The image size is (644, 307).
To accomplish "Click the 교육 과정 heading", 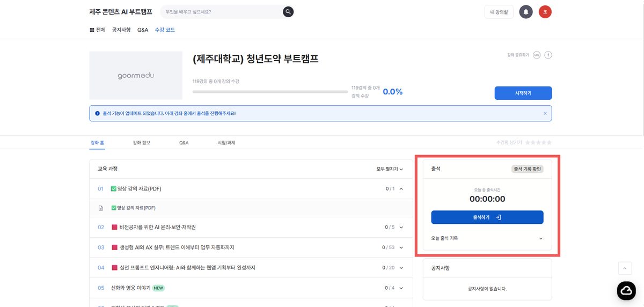I will click(107, 169).
